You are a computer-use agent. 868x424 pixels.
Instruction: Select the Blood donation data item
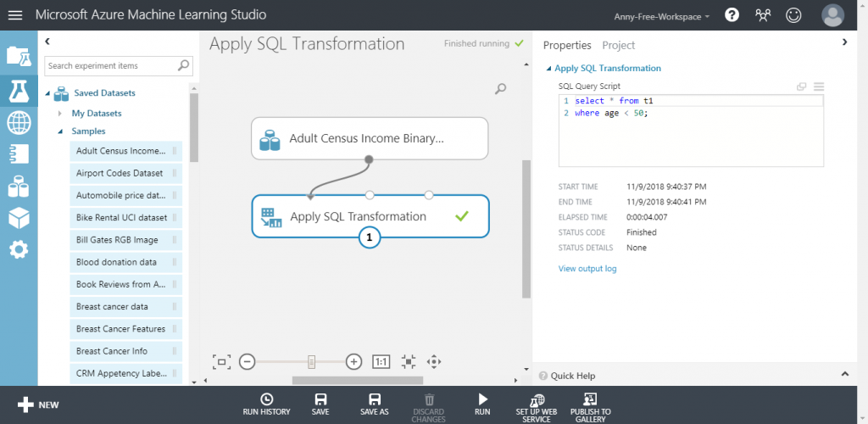125,262
